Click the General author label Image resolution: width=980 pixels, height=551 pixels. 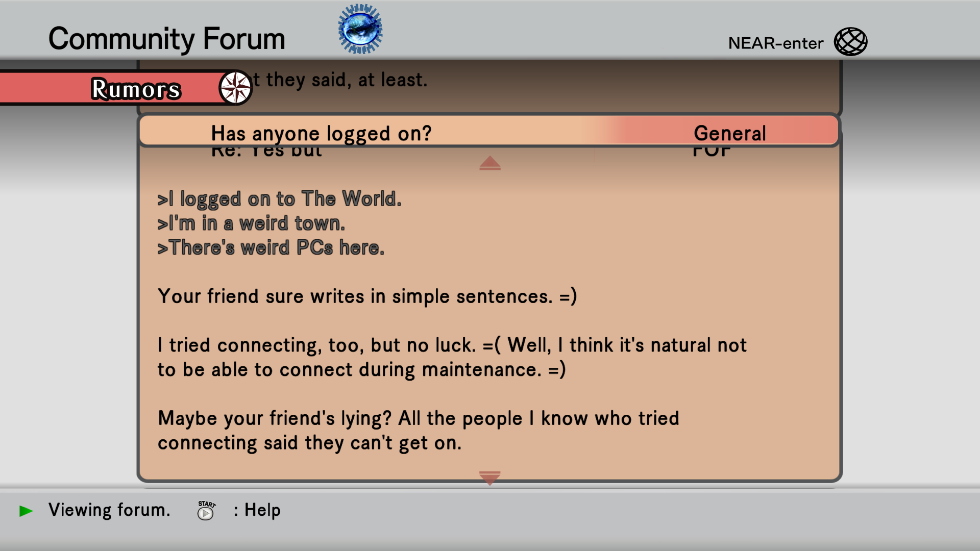tap(730, 133)
